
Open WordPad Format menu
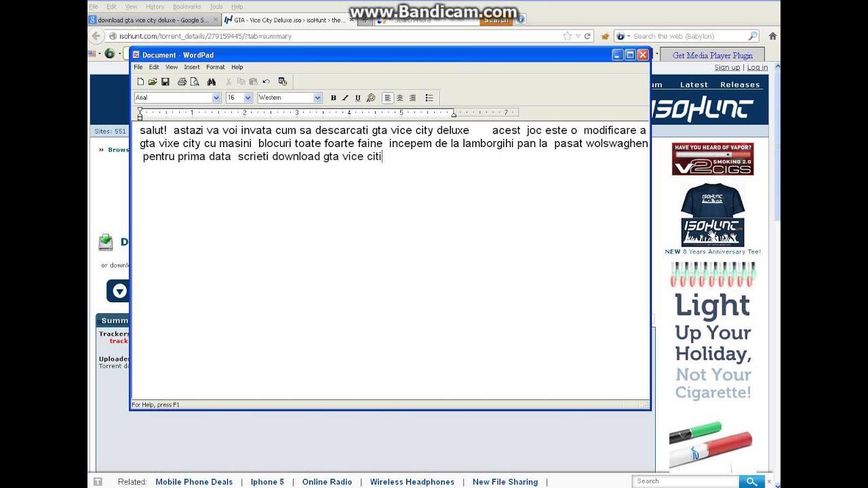216,67
